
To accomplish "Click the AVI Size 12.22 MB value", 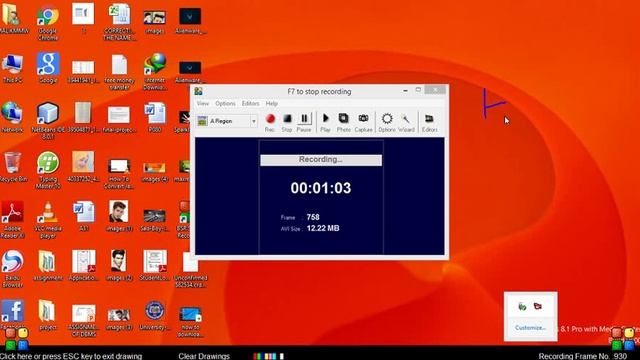I will (x=323, y=228).
